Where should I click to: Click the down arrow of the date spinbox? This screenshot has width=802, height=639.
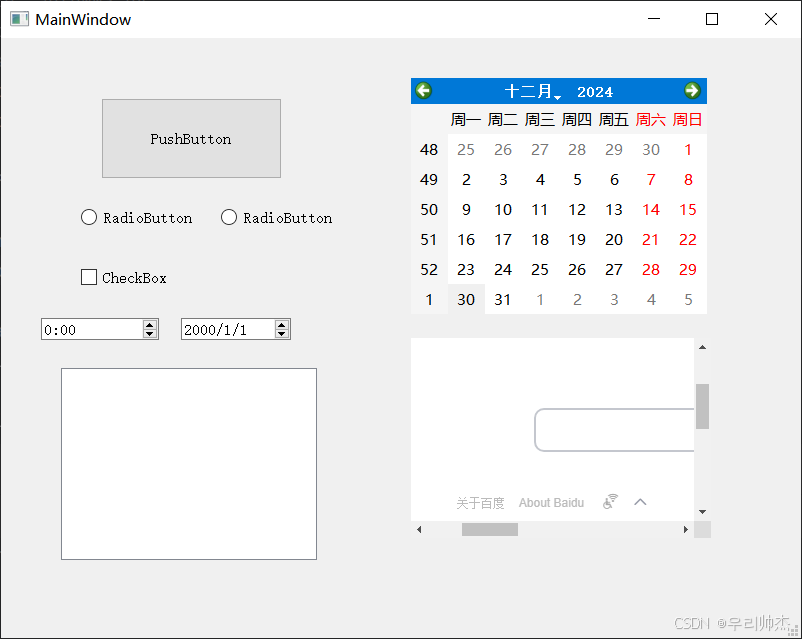pos(281,333)
